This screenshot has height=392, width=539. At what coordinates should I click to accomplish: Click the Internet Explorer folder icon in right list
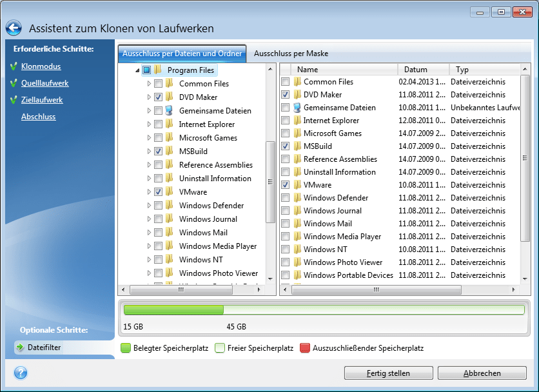coord(297,121)
